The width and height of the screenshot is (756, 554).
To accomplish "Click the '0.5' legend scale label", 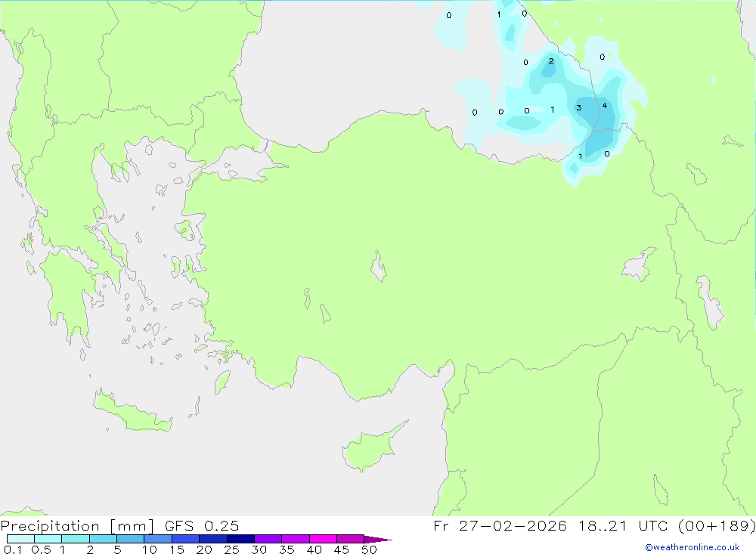I will 41,549.
